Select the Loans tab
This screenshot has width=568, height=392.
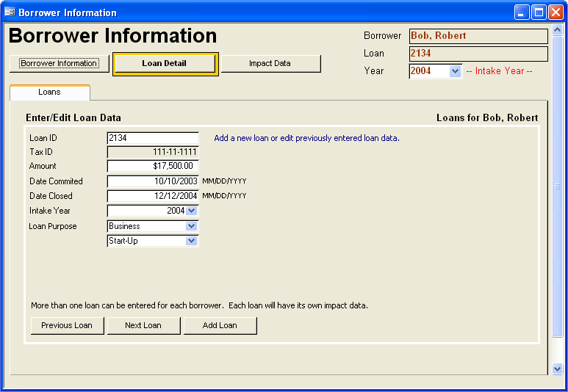(x=49, y=92)
